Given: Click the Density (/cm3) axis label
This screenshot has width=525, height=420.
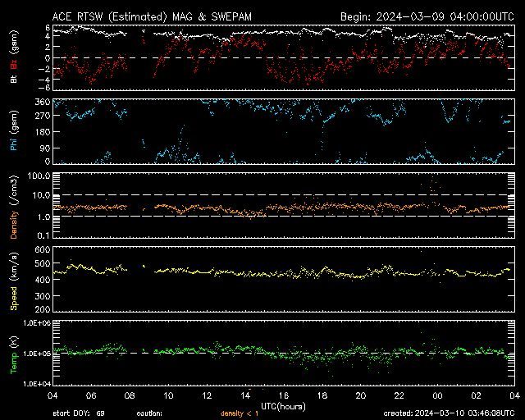Looking at the screenshot, I should 13,205.
